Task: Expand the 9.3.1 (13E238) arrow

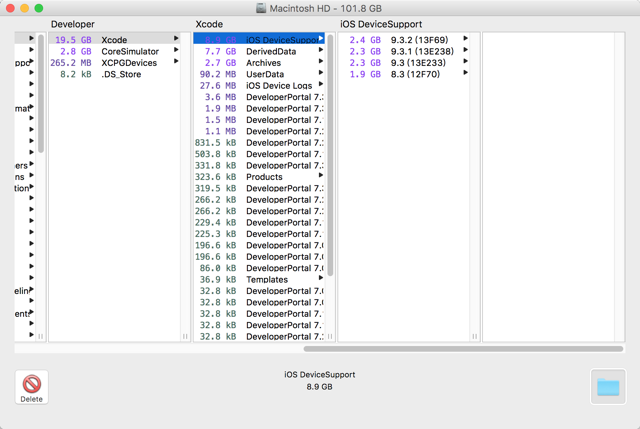Action: point(465,50)
